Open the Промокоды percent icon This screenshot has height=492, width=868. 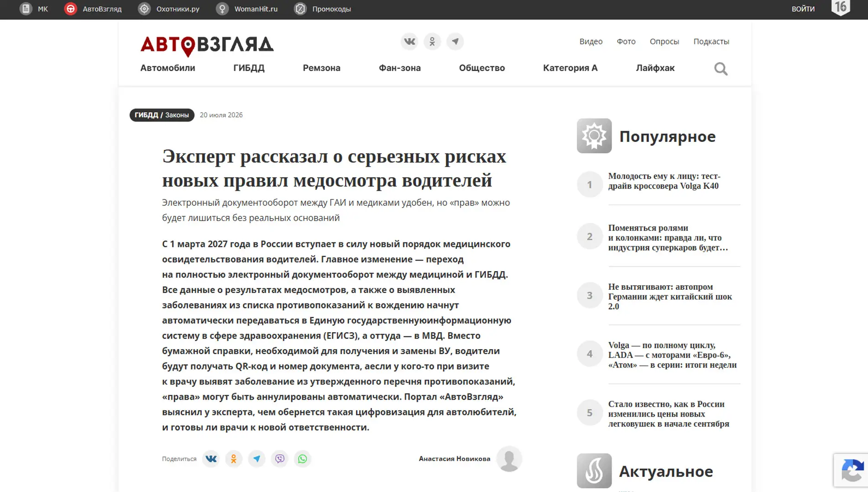[300, 9]
